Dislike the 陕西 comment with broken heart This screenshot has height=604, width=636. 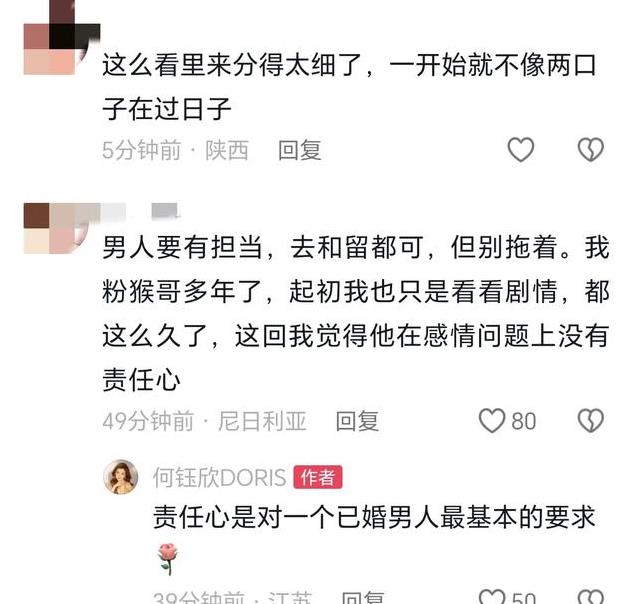click(x=591, y=150)
